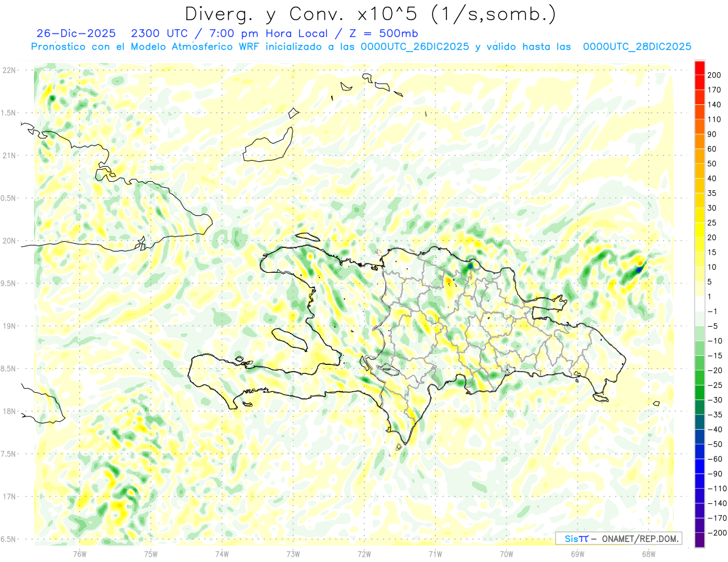Click the 69W longitude label
728x562 pixels.
578,553
